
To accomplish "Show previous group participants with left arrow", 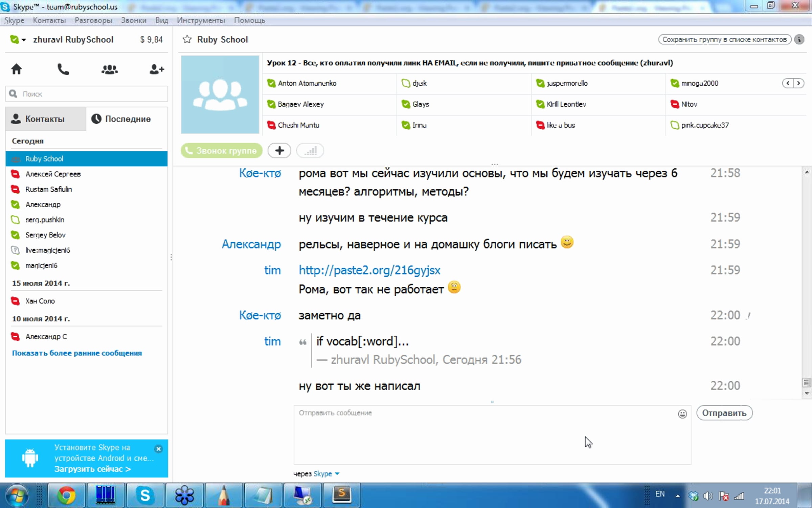I will 788,83.
